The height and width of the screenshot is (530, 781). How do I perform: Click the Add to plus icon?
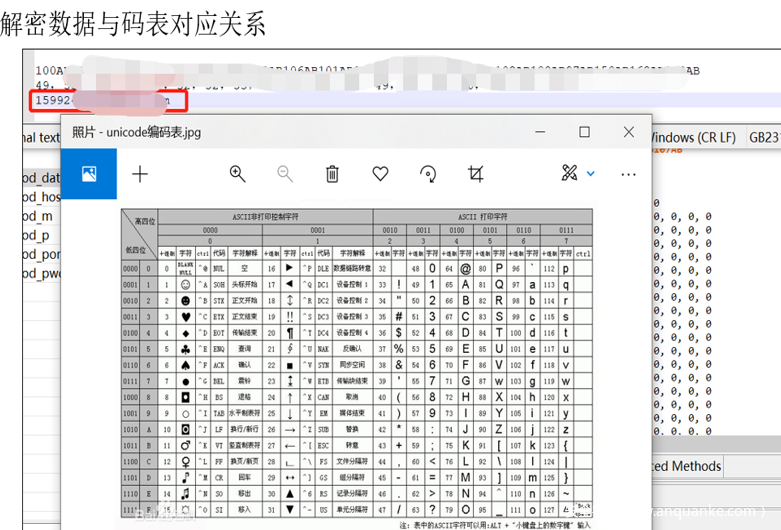click(x=140, y=174)
